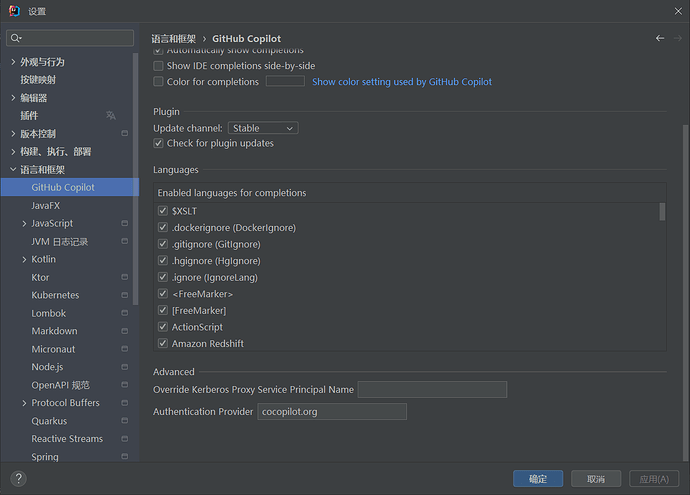Click the project-level icon beside Markdown
Image resolution: width=690 pixels, height=495 pixels.
125,331
